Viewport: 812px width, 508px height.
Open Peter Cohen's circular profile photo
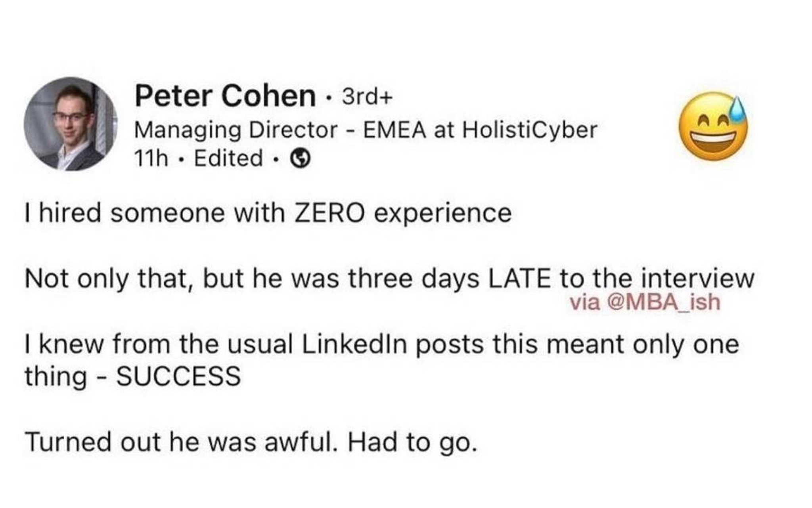(x=71, y=124)
